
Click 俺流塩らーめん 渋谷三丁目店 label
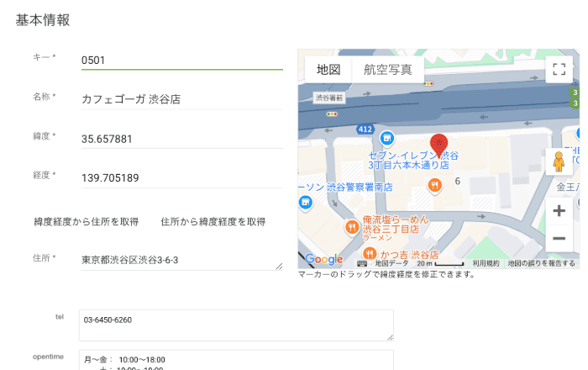(x=396, y=227)
